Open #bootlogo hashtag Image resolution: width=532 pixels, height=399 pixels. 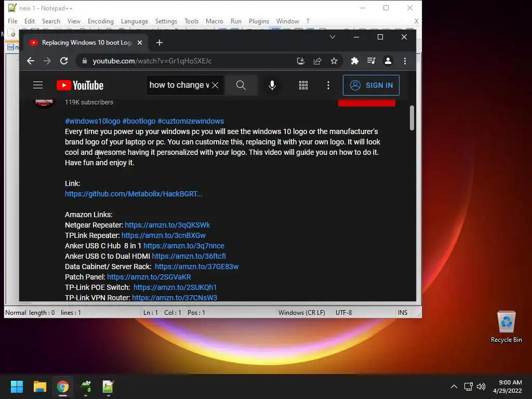(x=139, y=121)
